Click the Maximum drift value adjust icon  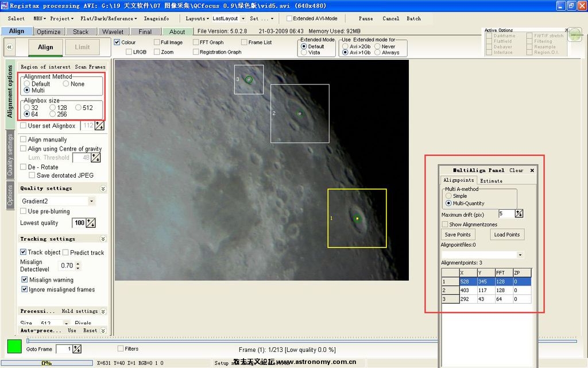[x=519, y=214]
